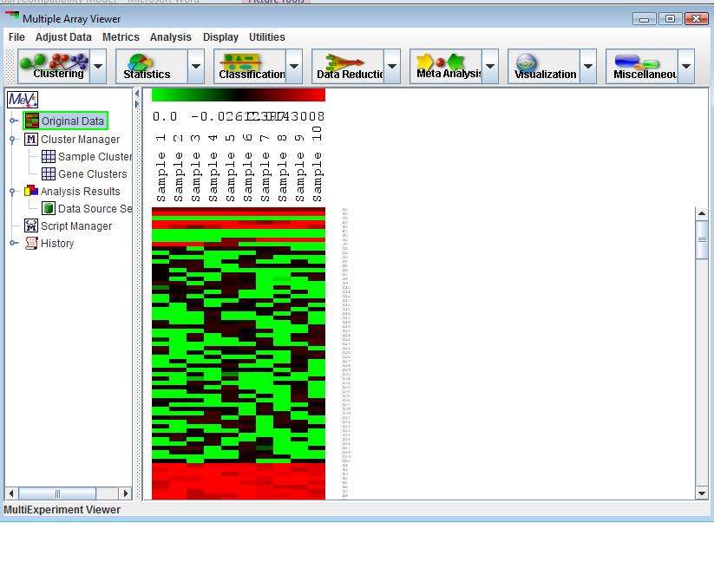Select Script Manager in the tree
Screen dimensions: 714x588
75,226
